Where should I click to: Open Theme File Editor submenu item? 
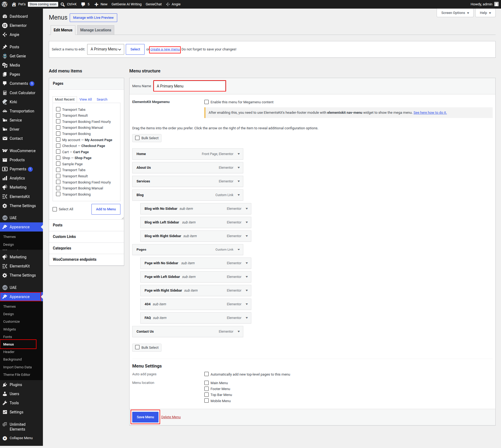(17, 375)
